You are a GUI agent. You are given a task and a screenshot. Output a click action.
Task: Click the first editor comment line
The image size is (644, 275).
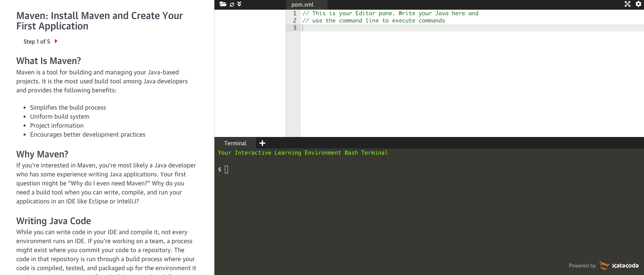pyautogui.click(x=390, y=13)
